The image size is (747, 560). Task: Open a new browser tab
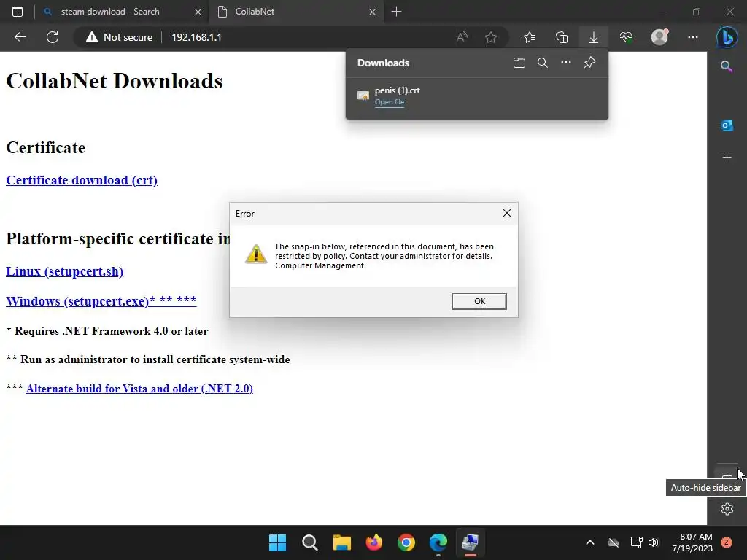tap(396, 12)
